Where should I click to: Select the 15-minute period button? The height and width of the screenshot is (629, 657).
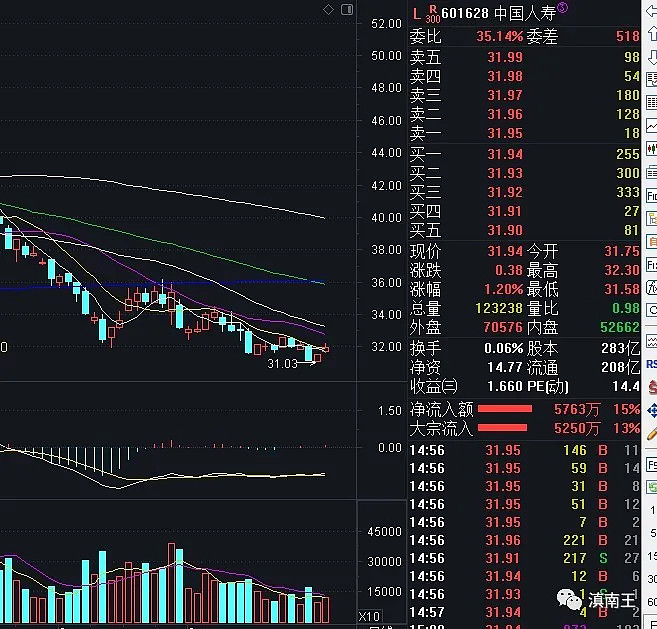pyautogui.click(x=652, y=556)
